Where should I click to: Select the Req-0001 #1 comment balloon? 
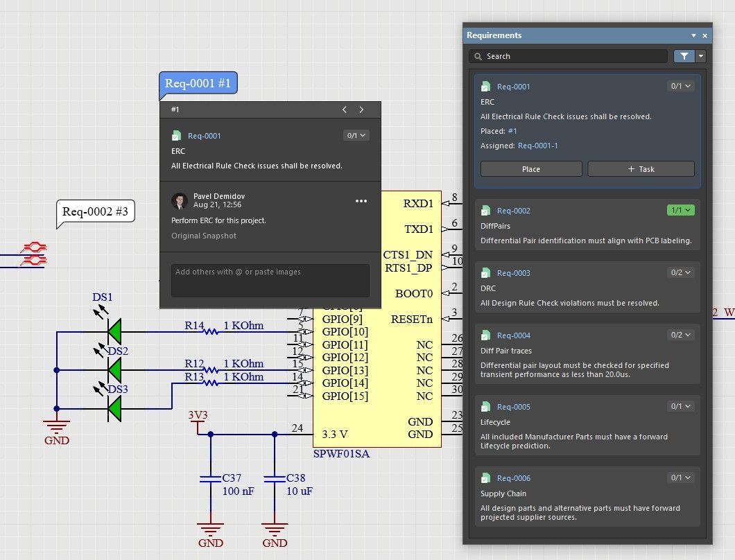(x=198, y=82)
